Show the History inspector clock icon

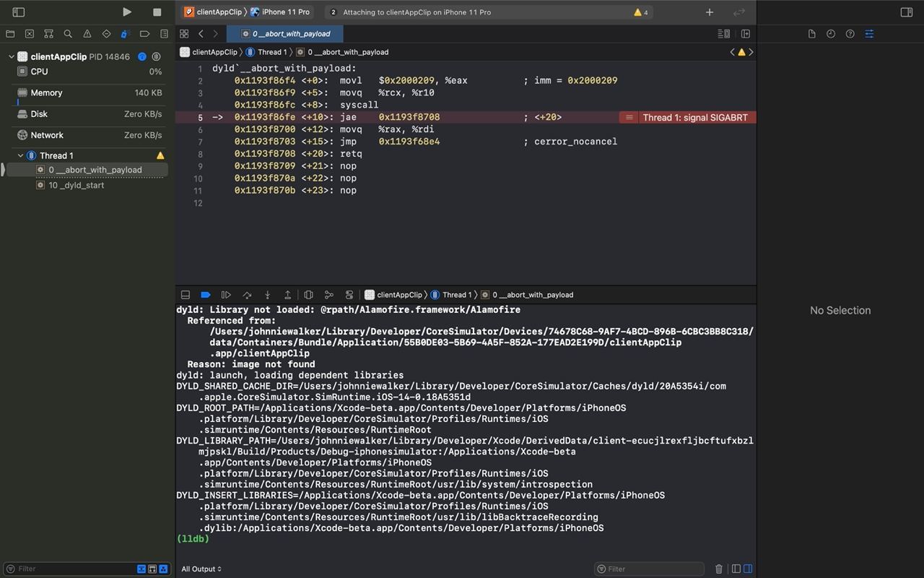[x=831, y=34]
